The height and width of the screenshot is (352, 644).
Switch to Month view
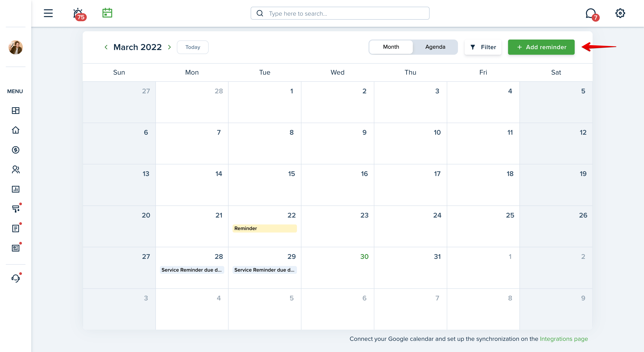tap(391, 47)
